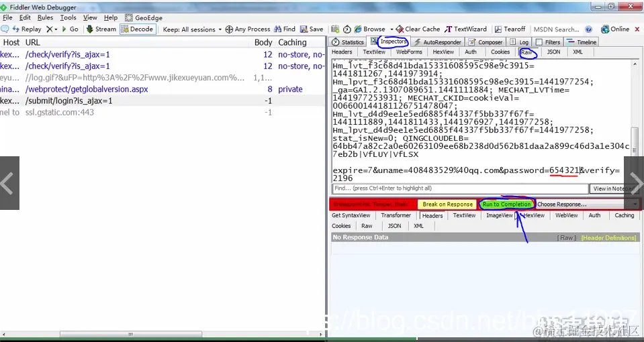
Task: Click the stopwatch timer toolbar icon
Action: tap(347, 29)
